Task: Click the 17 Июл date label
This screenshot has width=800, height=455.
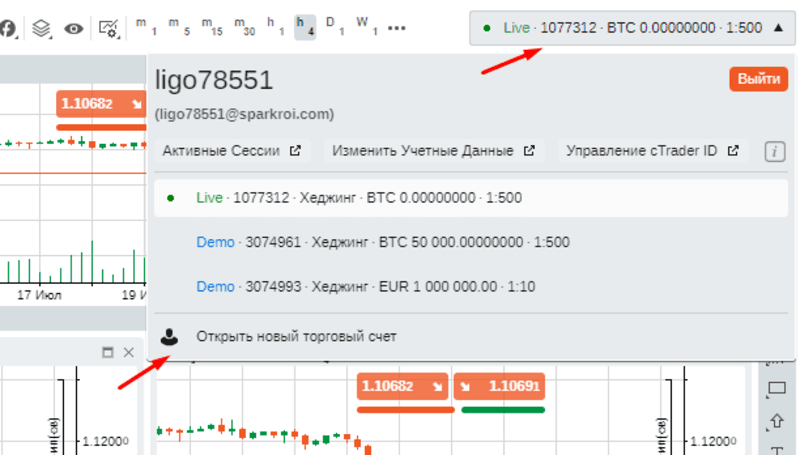Action: (x=39, y=295)
